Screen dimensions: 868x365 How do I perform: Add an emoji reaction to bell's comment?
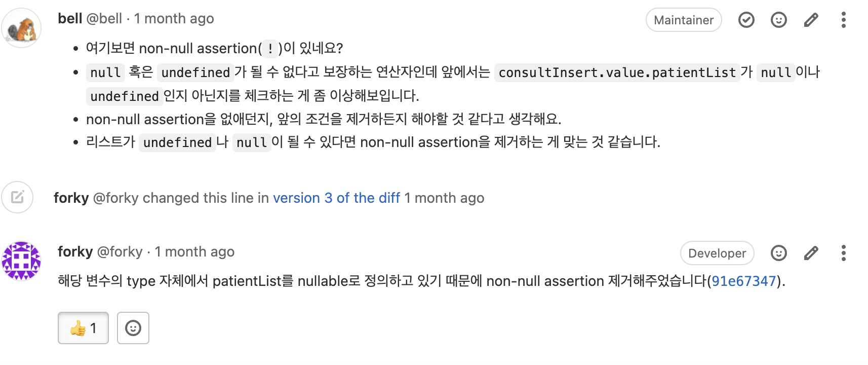[778, 20]
